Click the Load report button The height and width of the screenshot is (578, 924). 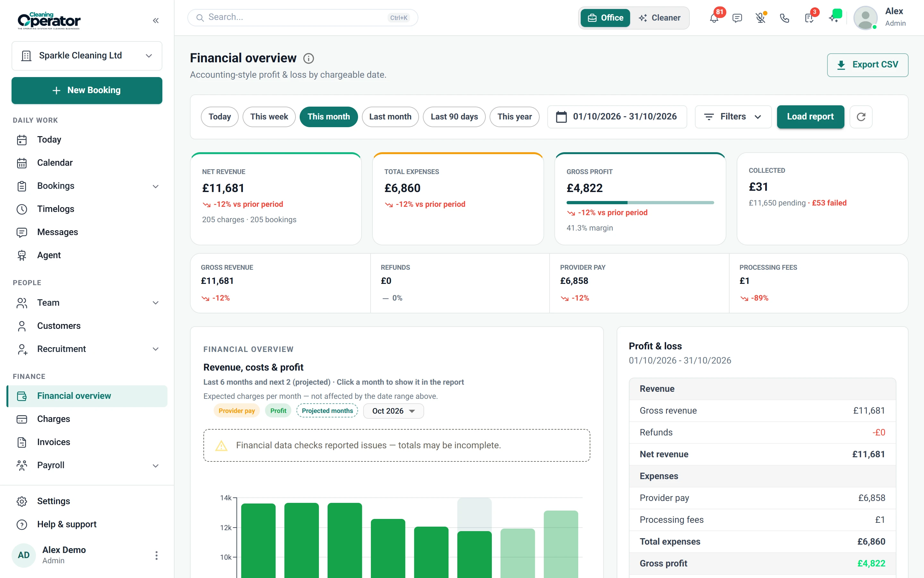[x=810, y=117]
